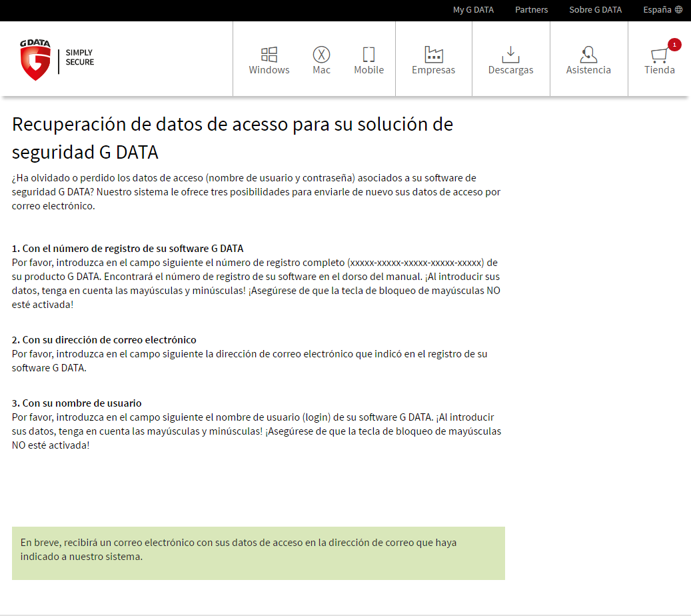Open the Empresas factory icon
691x616 pixels.
(x=434, y=55)
